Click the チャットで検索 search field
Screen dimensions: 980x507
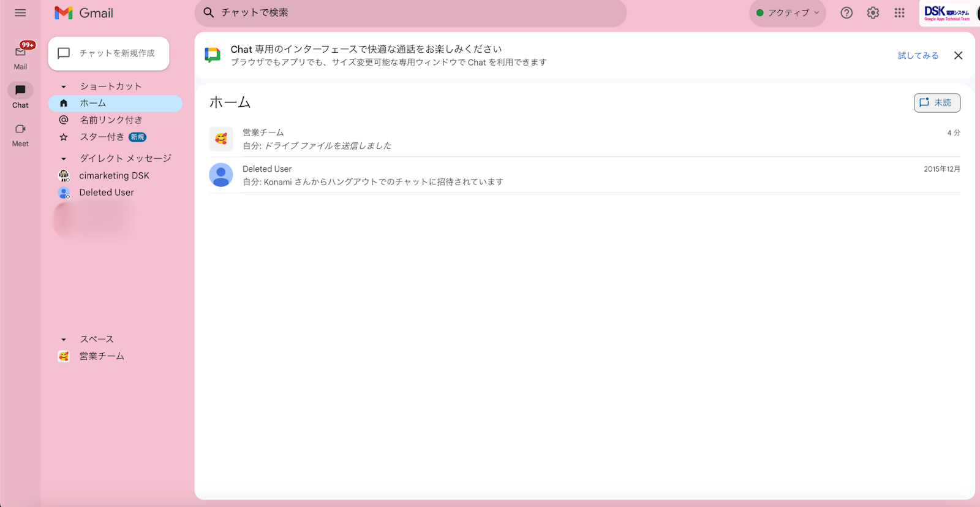410,13
